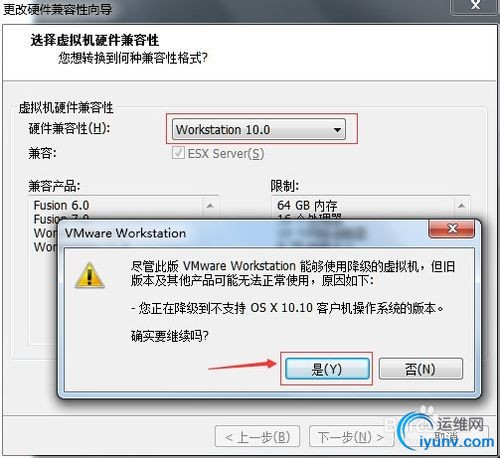Close the hardware compatibility wizard window
This screenshot has width=500, height=458.
475,6
